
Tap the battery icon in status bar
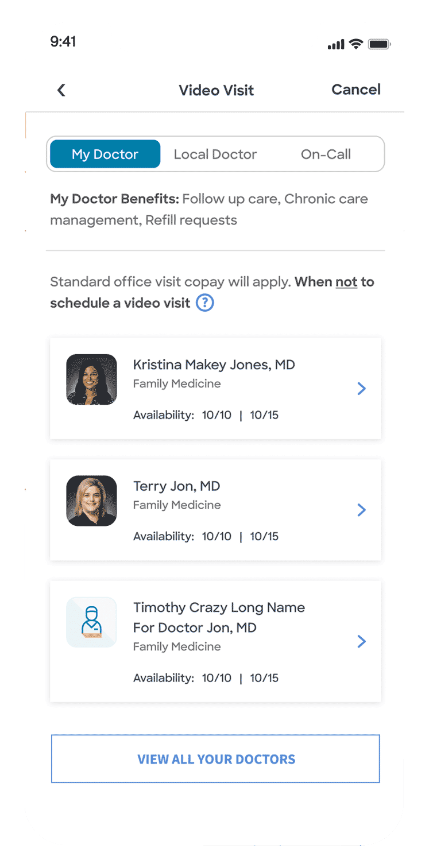(379, 44)
